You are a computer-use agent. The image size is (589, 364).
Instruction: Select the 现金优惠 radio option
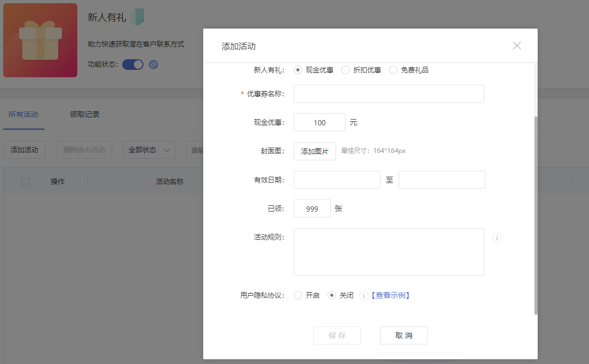(x=299, y=69)
